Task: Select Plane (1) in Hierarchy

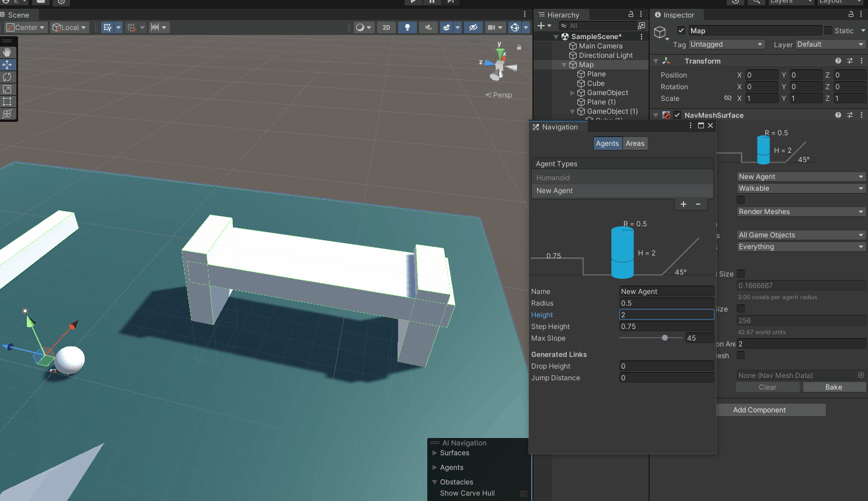Action: (x=601, y=102)
